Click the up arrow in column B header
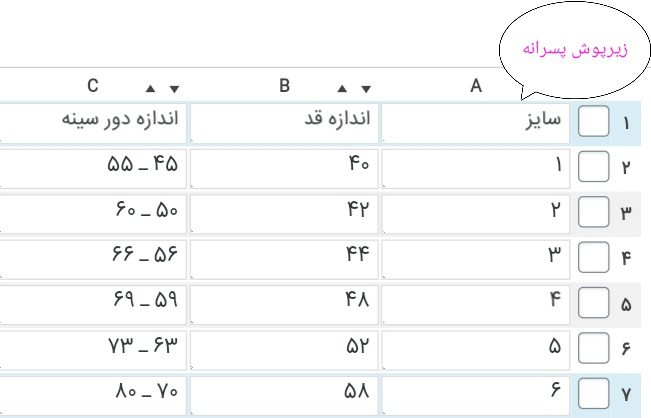651x418 pixels. point(344,88)
